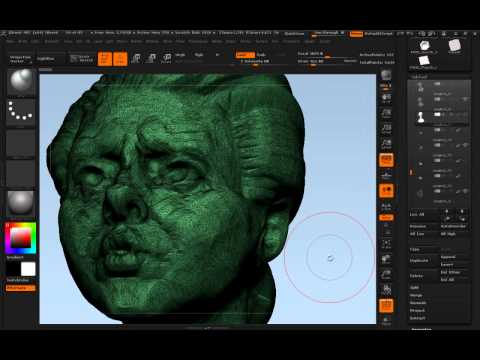
Task: Toggle Mrgb paint mode
Action: 180,55
